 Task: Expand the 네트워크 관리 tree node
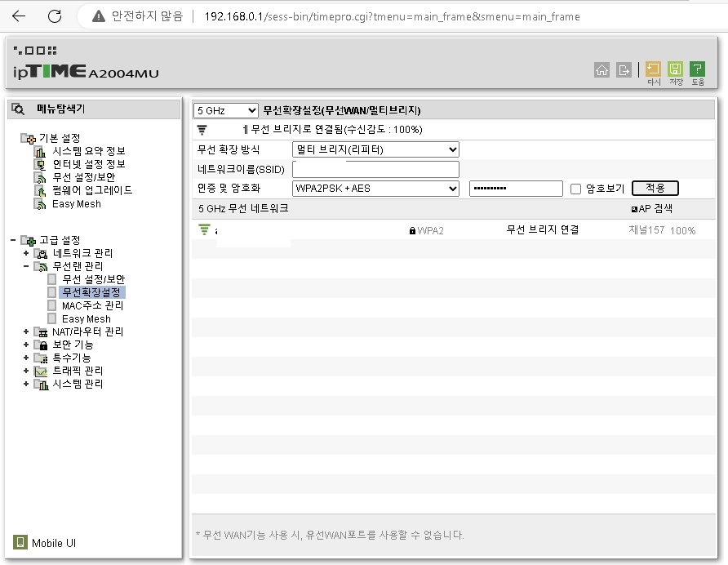[x=26, y=253]
